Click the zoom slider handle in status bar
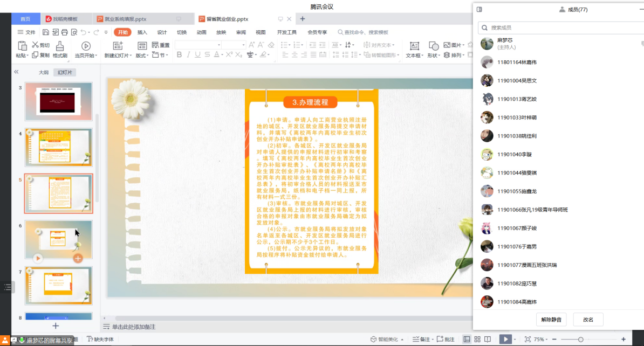Screen dimensions: 644x346 (x=580, y=340)
